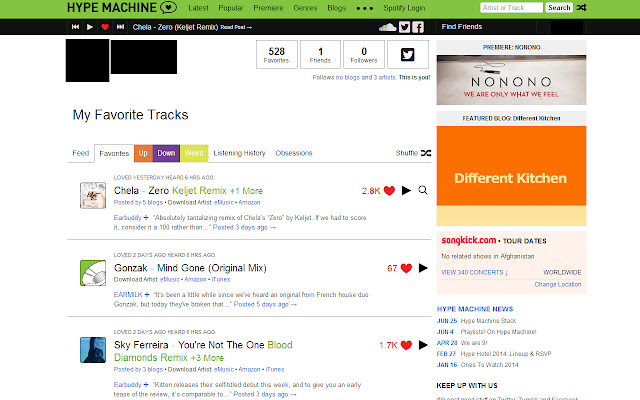
Task: Click the shuffle icon next to Search
Action: 581,7
